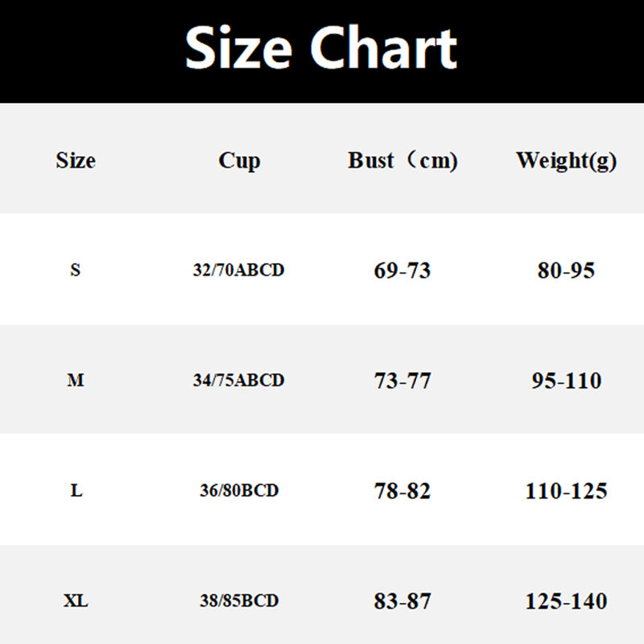Click the 73-77 bust value
The height and width of the screenshot is (644, 644).
(x=402, y=380)
